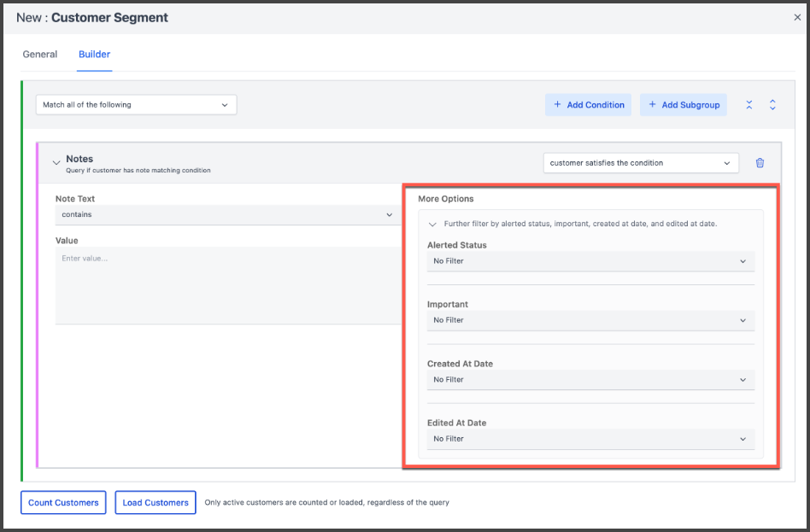Screen dimensions: 810x532
Task: Click the Add Subgroup button
Action: (x=683, y=105)
